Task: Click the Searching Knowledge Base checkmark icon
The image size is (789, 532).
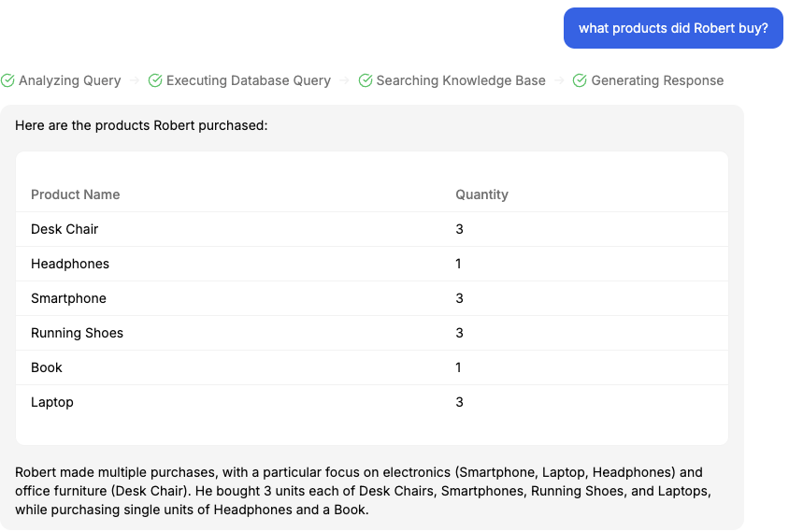Action: click(366, 80)
